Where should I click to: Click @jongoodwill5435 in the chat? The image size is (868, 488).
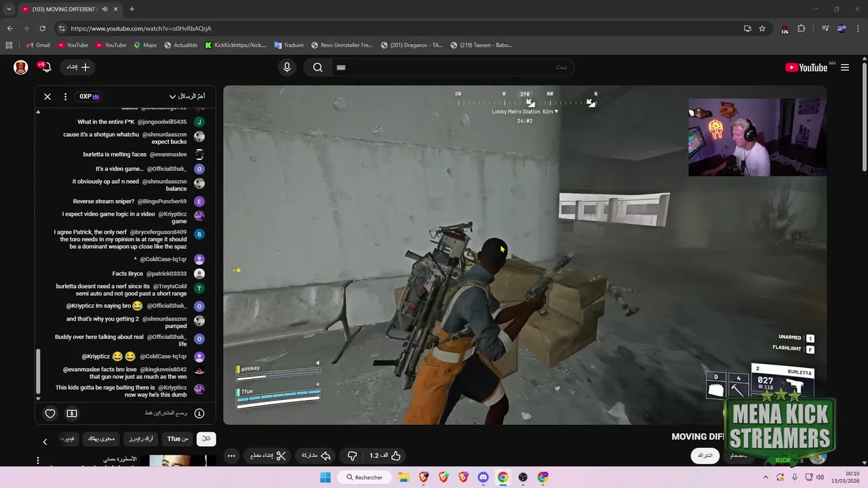(162, 122)
